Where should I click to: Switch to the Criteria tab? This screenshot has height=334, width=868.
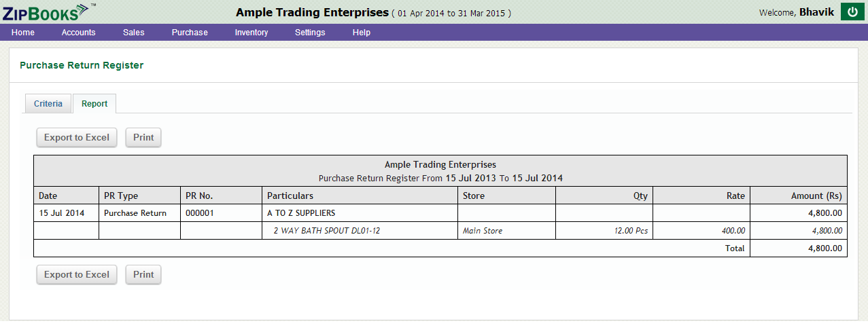coord(48,104)
